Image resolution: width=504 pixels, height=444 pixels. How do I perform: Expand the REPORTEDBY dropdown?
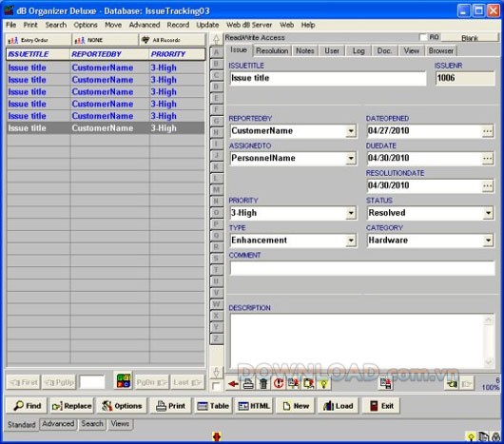[x=351, y=131]
